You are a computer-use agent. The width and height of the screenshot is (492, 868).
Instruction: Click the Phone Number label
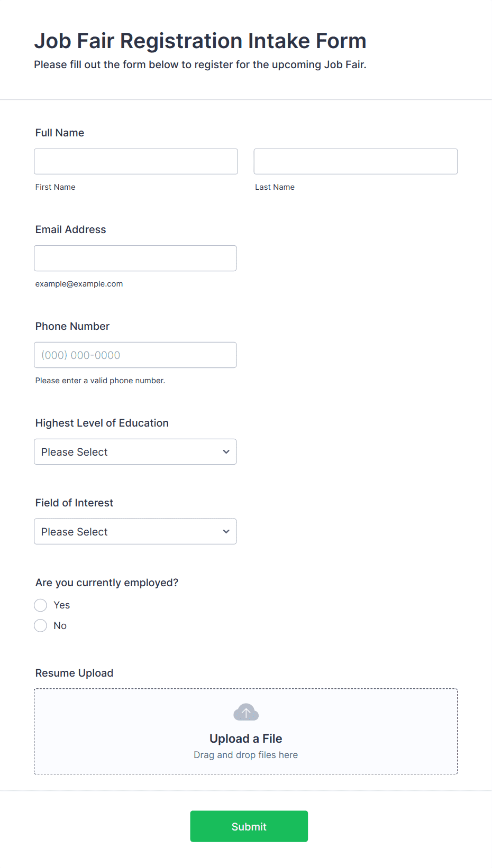pos(72,326)
